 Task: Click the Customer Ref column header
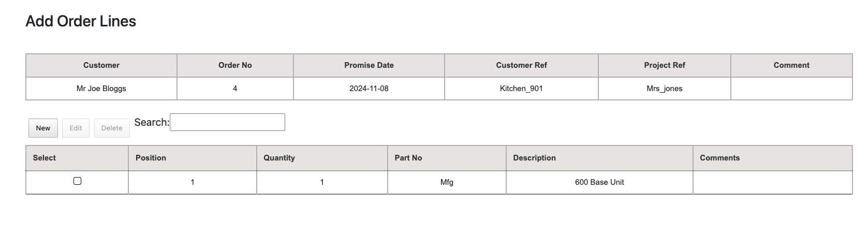521,65
